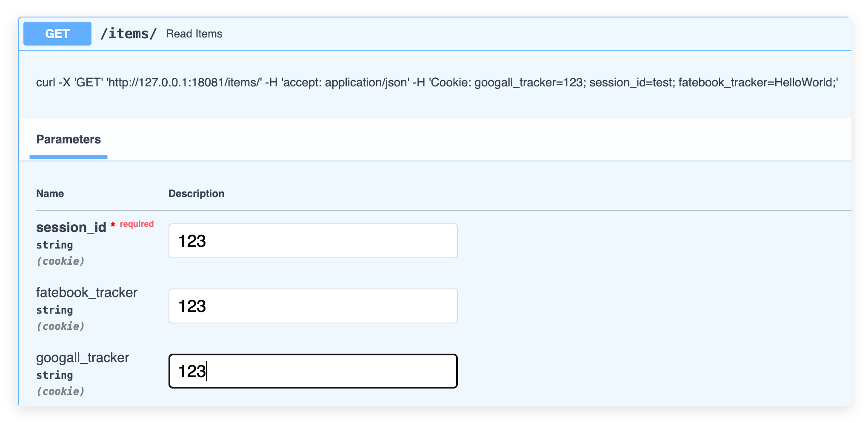Click the (cookie) label under googall_tracker
This screenshot has height=423, width=868.
coord(60,392)
